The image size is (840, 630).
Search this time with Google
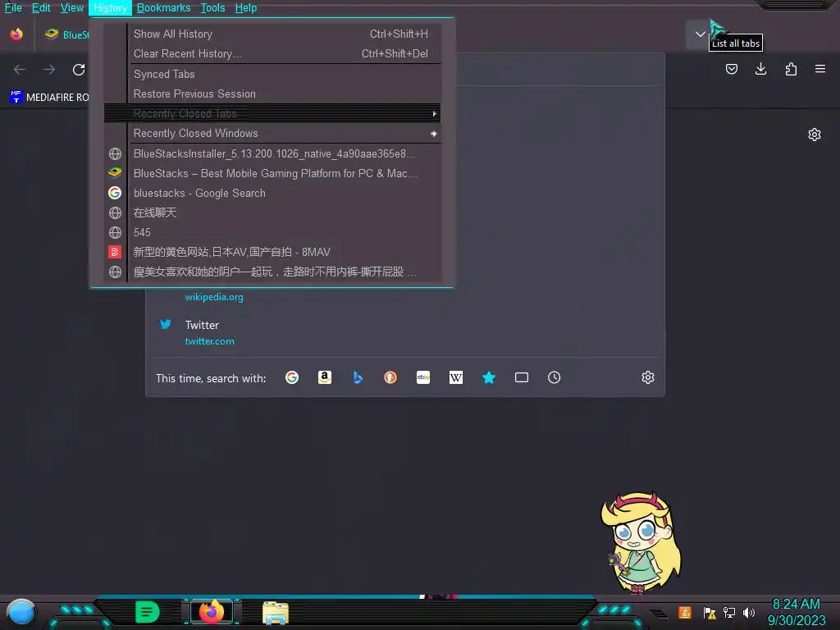coord(292,377)
